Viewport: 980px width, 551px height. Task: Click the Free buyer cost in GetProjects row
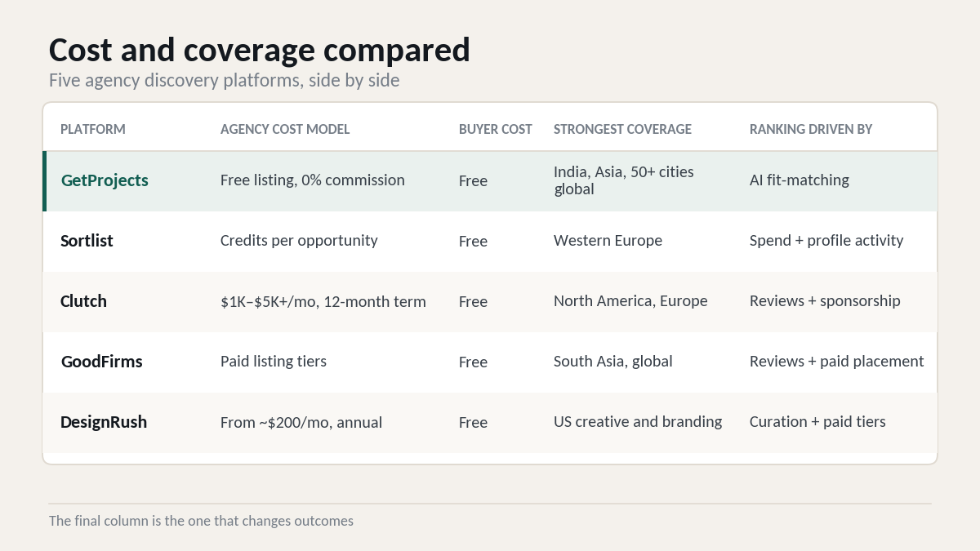pyautogui.click(x=473, y=181)
